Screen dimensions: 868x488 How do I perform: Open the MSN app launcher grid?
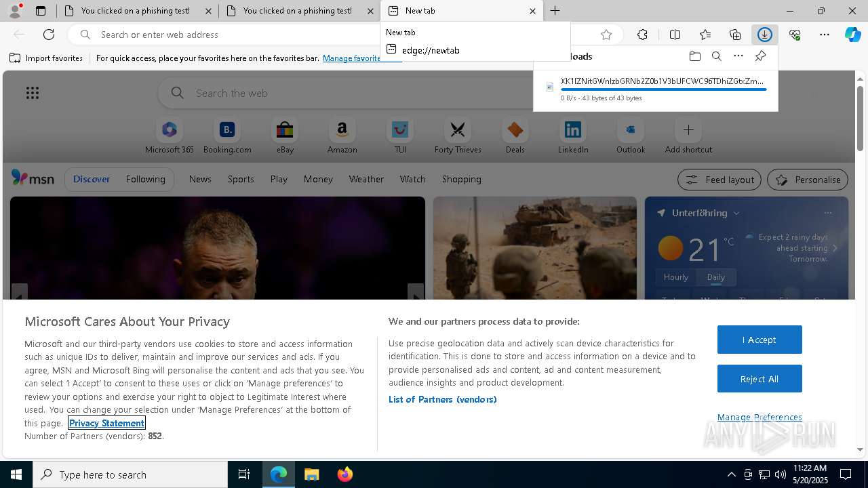pos(33,93)
